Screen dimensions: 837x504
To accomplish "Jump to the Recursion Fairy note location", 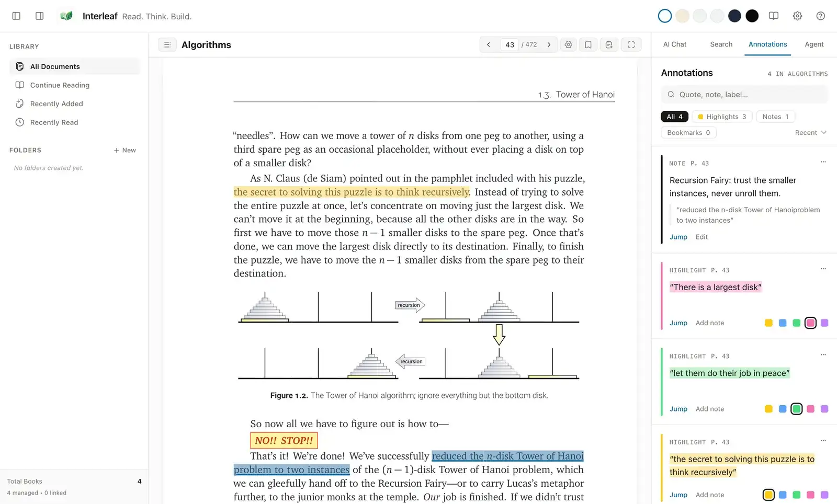I will [678, 237].
